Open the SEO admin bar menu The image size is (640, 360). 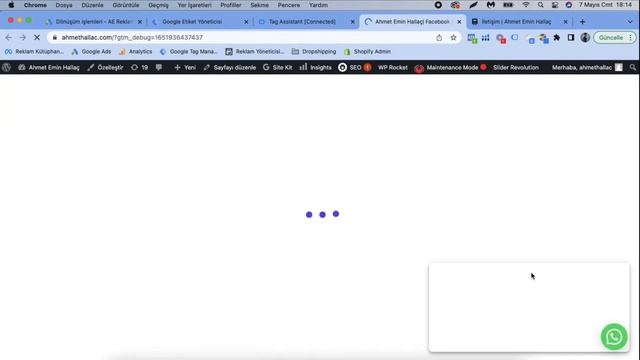pos(355,68)
